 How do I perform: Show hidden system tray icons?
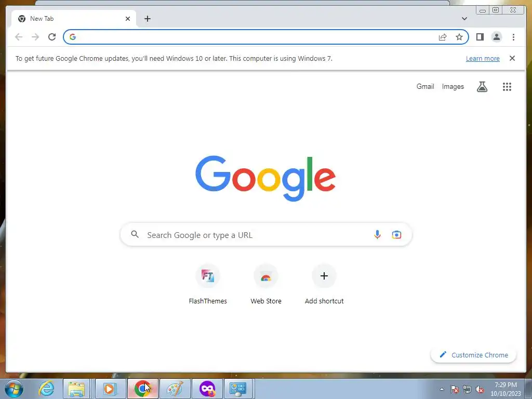click(442, 389)
